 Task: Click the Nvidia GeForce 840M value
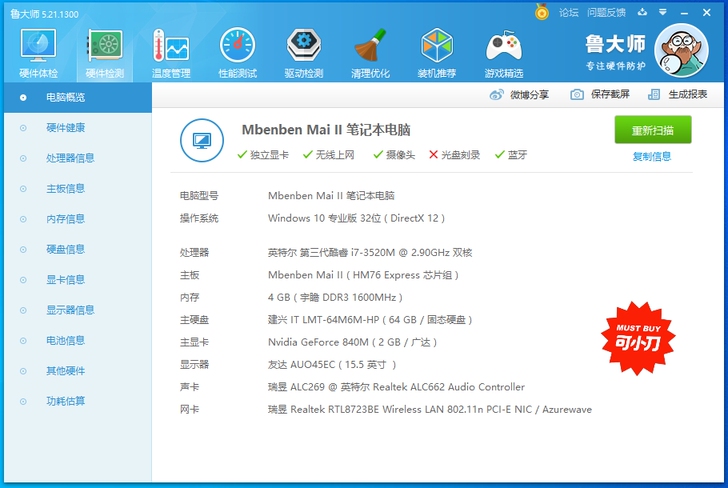[x=352, y=342]
